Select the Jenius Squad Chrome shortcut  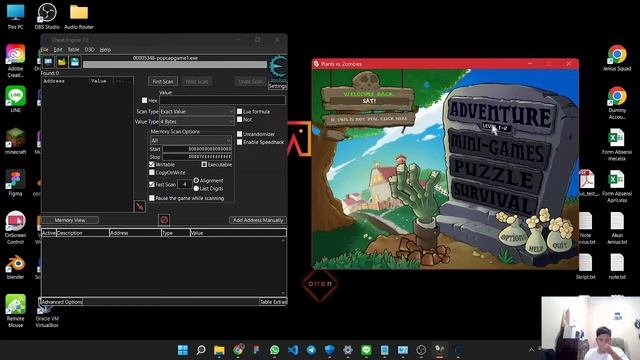point(617,58)
